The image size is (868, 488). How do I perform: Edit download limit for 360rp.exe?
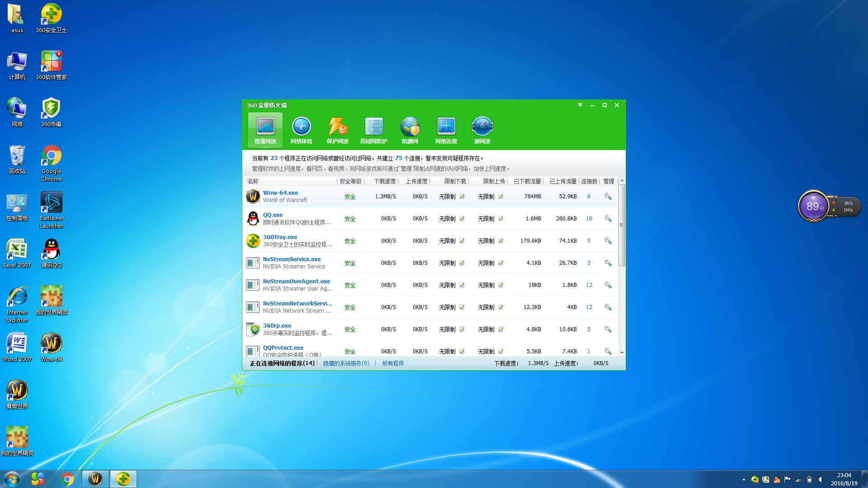click(x=462, y=329)
